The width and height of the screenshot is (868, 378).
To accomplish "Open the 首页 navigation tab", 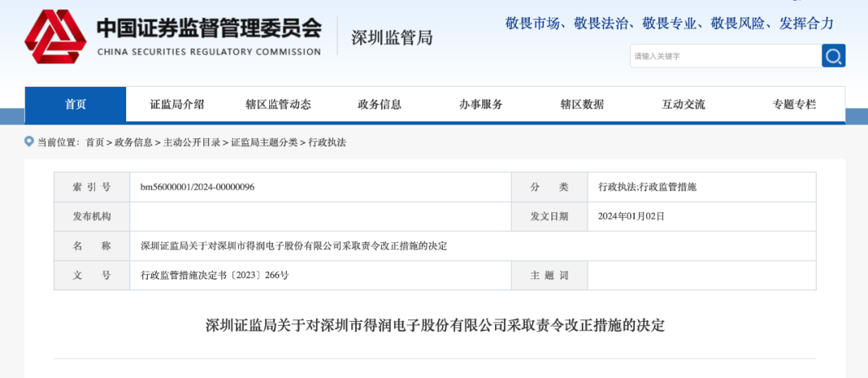I will tap(76, 105).
